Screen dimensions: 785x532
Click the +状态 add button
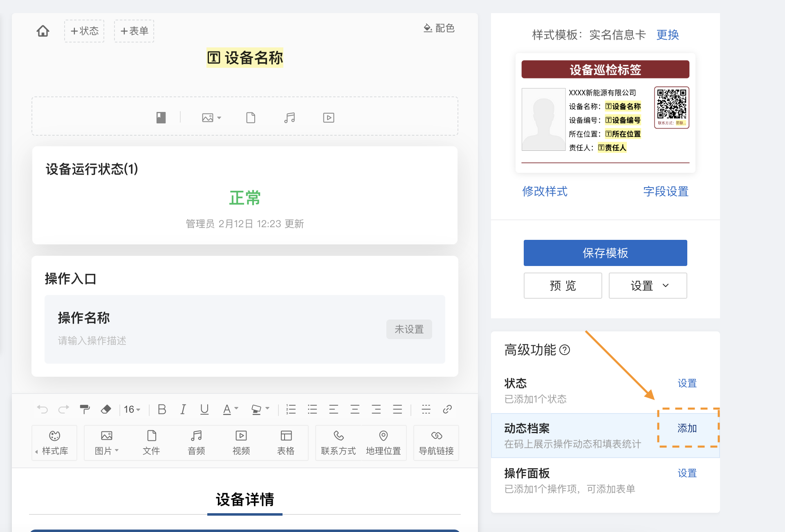(x=84, y=31)
